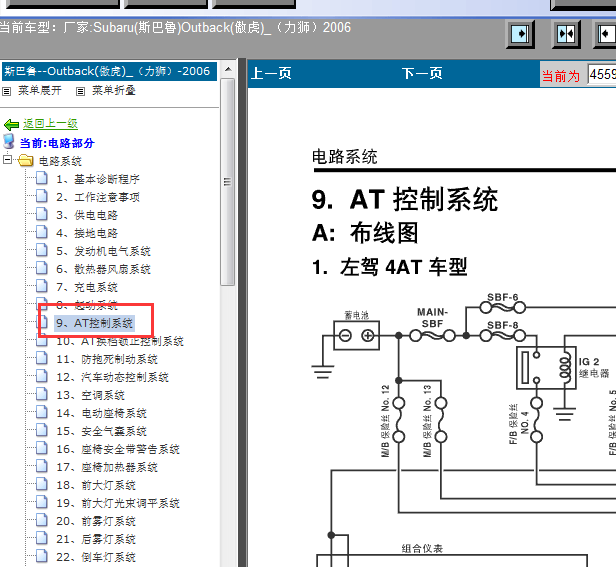Click the left-arrow panel layout button
The height and width of the screenshot is (567, 616).
(605, 34)
